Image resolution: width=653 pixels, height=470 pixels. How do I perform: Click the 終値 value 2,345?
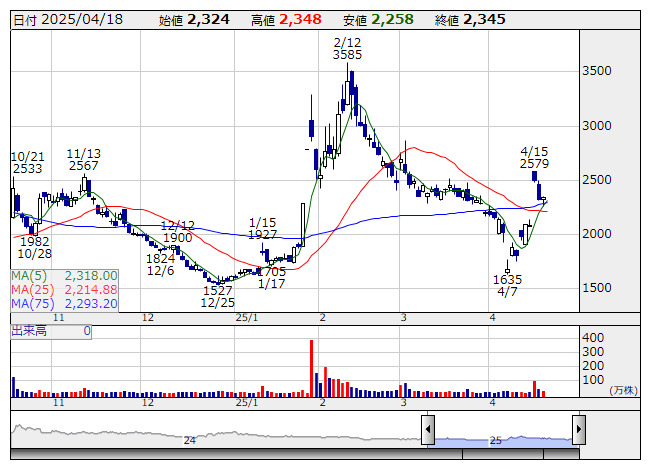coord(484,19)
